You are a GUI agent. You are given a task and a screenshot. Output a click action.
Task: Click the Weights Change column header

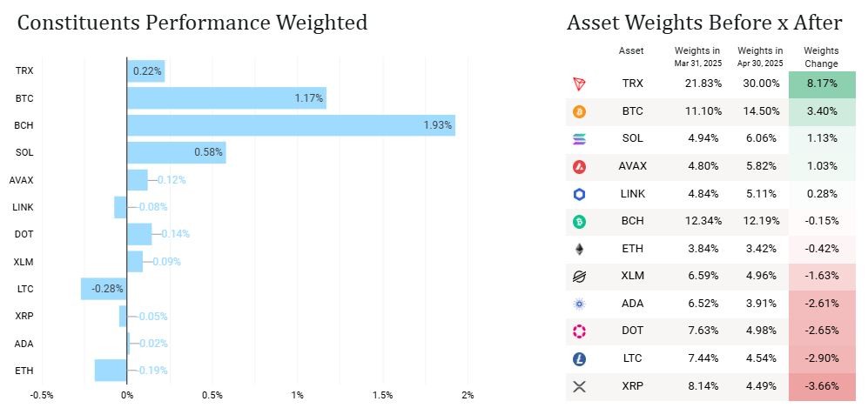(821, 57)
